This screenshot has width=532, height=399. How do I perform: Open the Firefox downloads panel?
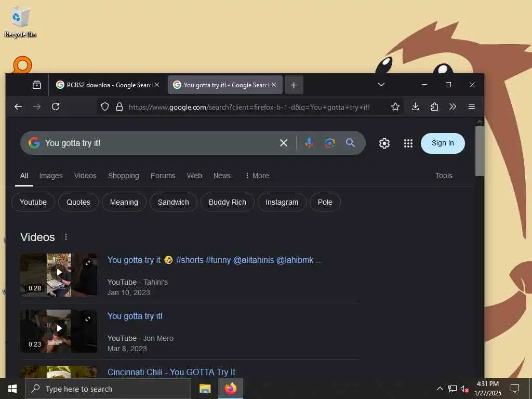coord(415,107)
